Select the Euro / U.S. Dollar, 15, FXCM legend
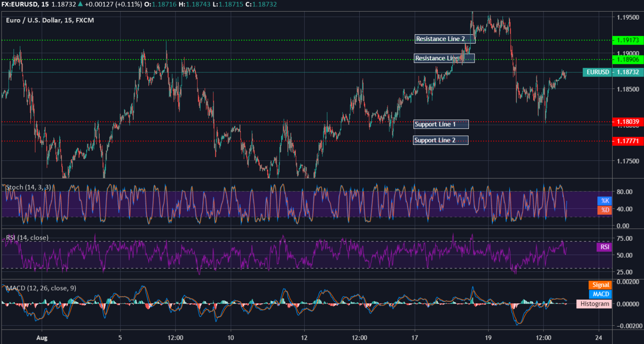The width and height of the screenshot is (644, 344). (50, 20)
